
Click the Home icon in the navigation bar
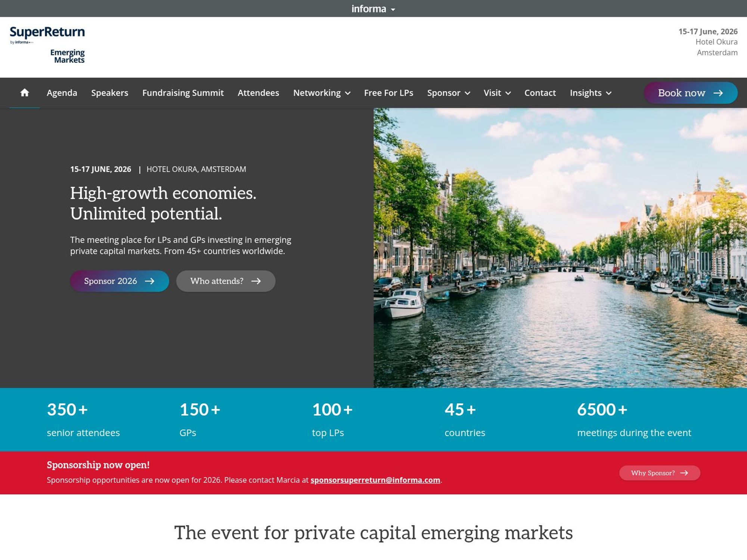[x=25, y=93]
